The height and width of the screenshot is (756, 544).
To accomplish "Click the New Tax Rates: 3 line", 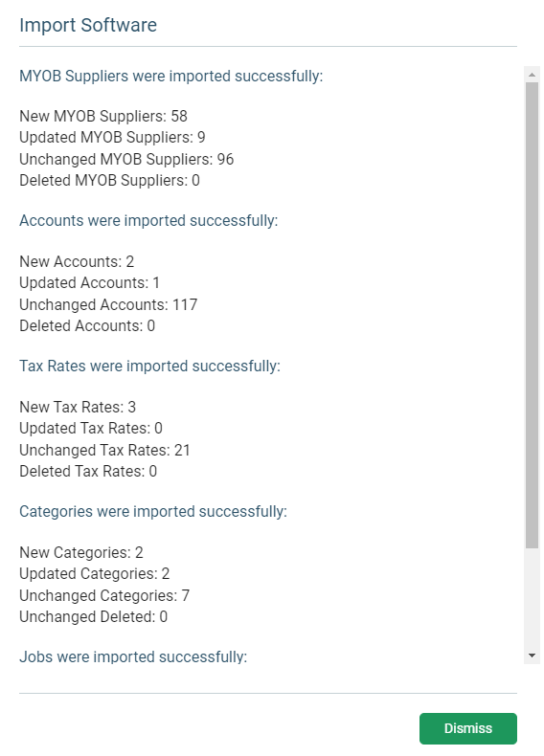I will pos(78,407).
